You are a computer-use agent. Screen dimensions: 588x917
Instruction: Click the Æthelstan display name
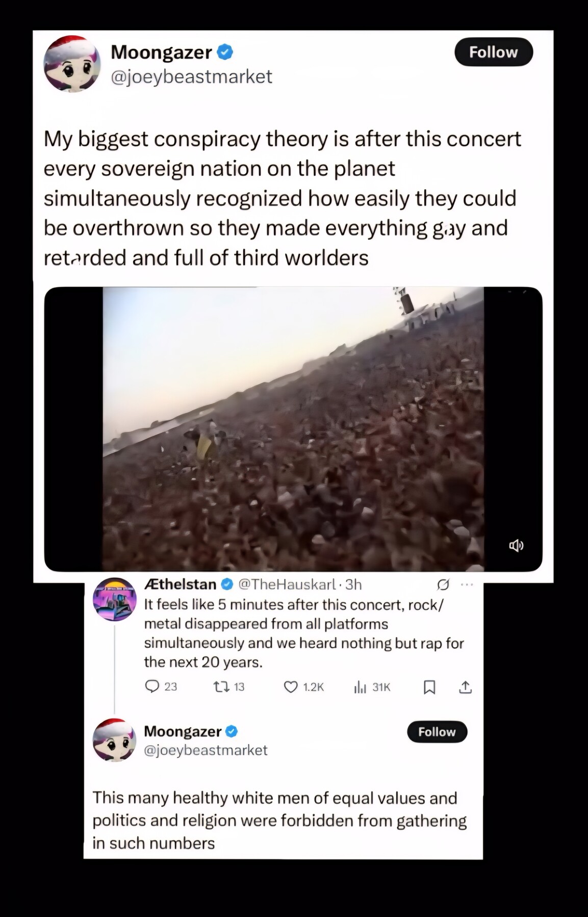(181, 584)
